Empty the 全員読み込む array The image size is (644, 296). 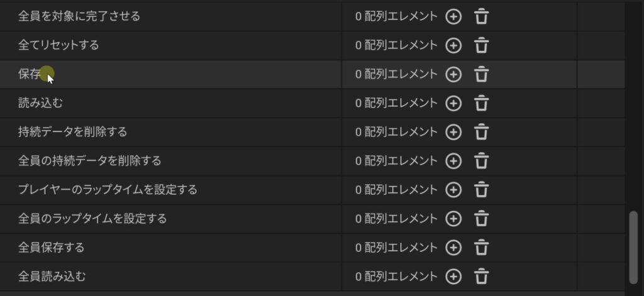coord(481,277)
